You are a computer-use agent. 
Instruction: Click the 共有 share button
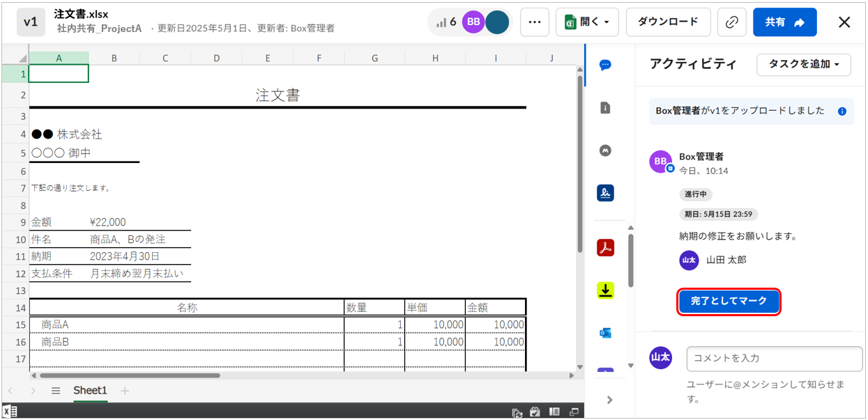point(784,22)
